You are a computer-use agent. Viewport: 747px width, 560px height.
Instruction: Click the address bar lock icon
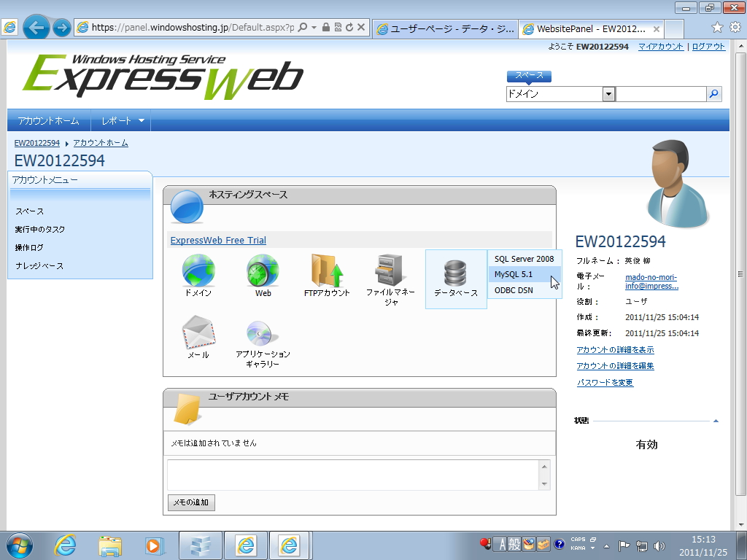tap(326, 27)
